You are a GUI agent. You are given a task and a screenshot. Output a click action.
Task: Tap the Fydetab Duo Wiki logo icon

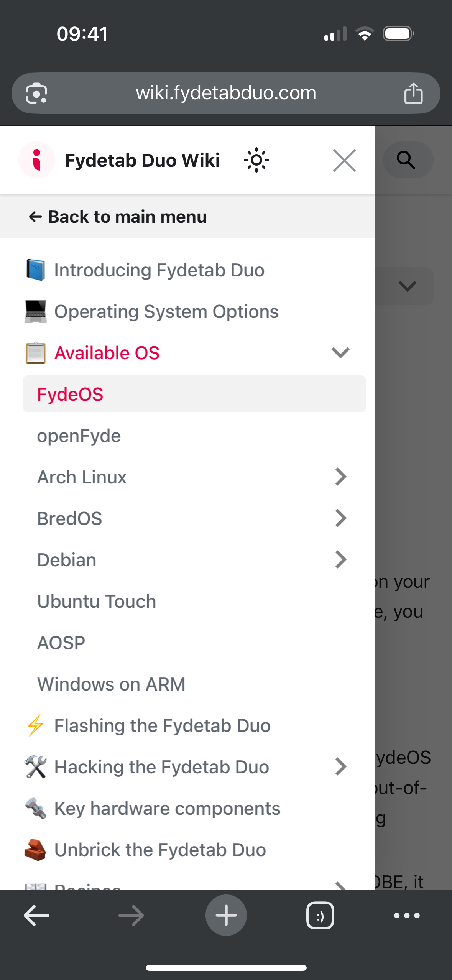click(x=37, y=160)
